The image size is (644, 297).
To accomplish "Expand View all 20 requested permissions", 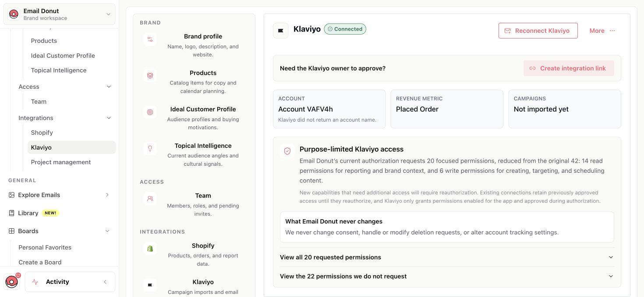I will 447,257.
